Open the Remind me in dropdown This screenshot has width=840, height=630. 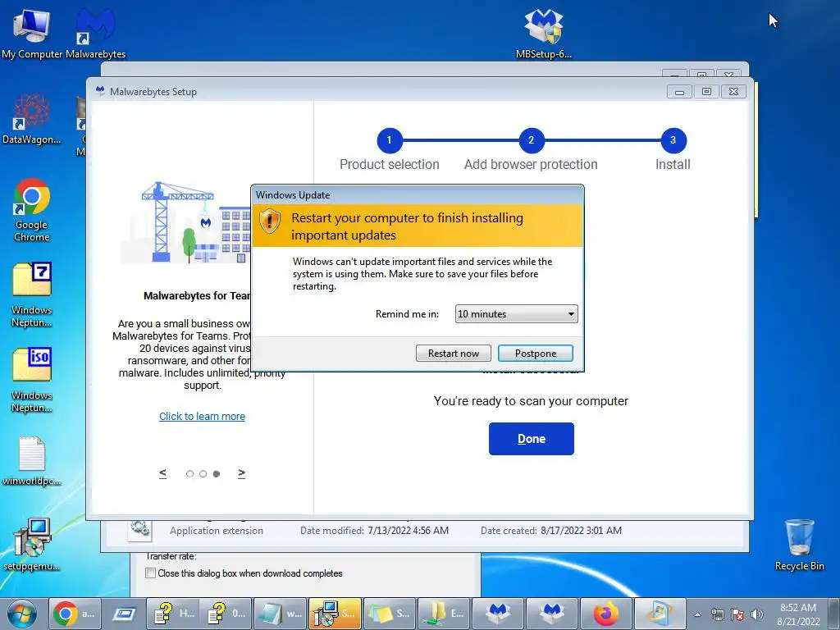pos(517,314)
